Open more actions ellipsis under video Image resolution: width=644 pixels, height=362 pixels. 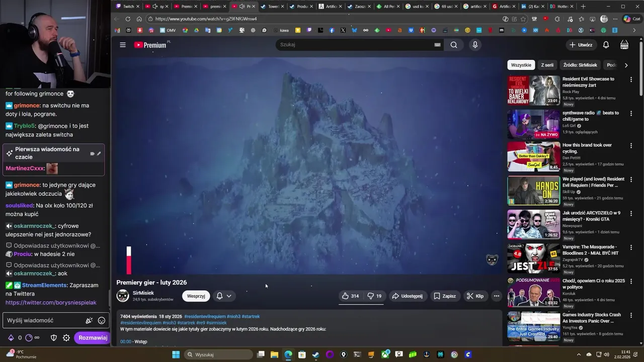click(x=497, y=296)
